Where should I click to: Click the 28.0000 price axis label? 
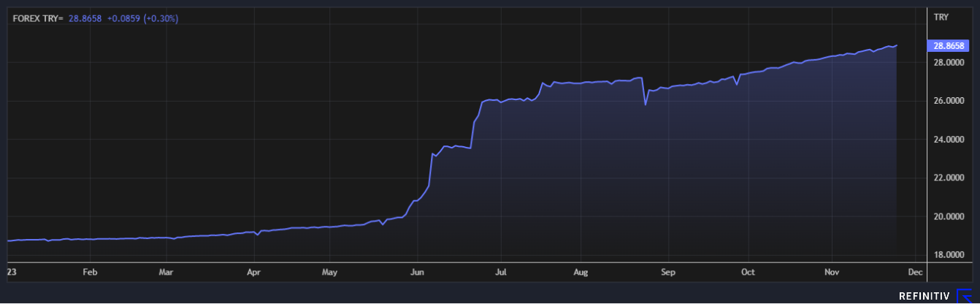pyautogui.click(x=948, y=62)
